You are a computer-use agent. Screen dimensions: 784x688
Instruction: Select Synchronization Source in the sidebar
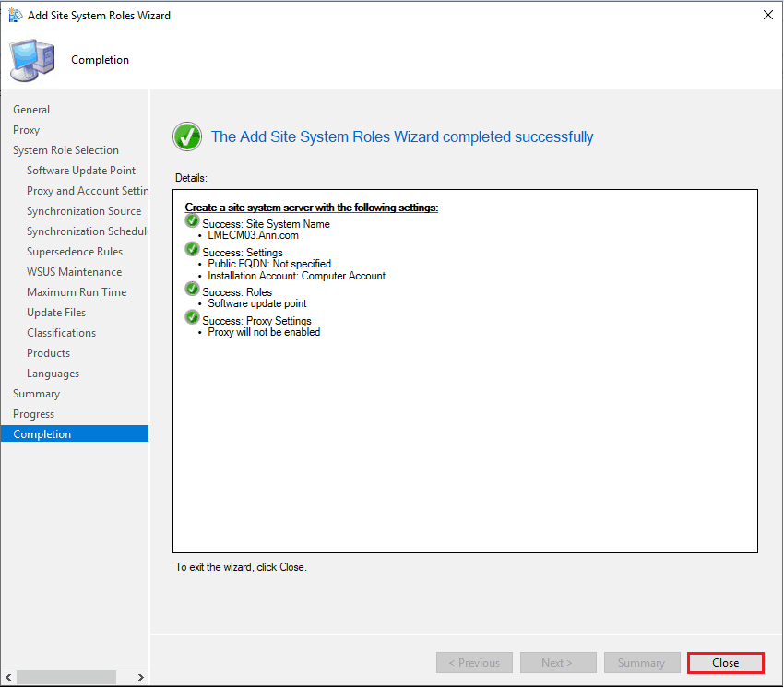pos(84,211)
